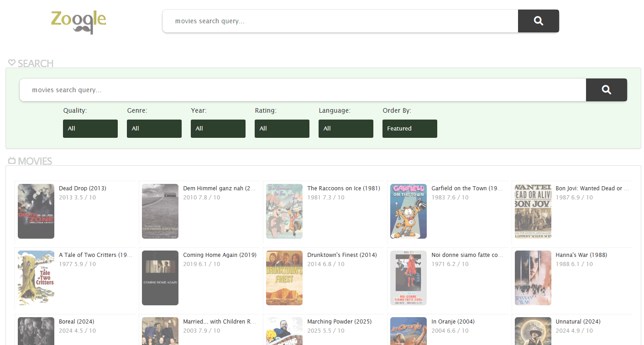This screenshot has height=345, width=644.
Task: Click Noi donne siamo fatte title
Action: tap(468, 255)
